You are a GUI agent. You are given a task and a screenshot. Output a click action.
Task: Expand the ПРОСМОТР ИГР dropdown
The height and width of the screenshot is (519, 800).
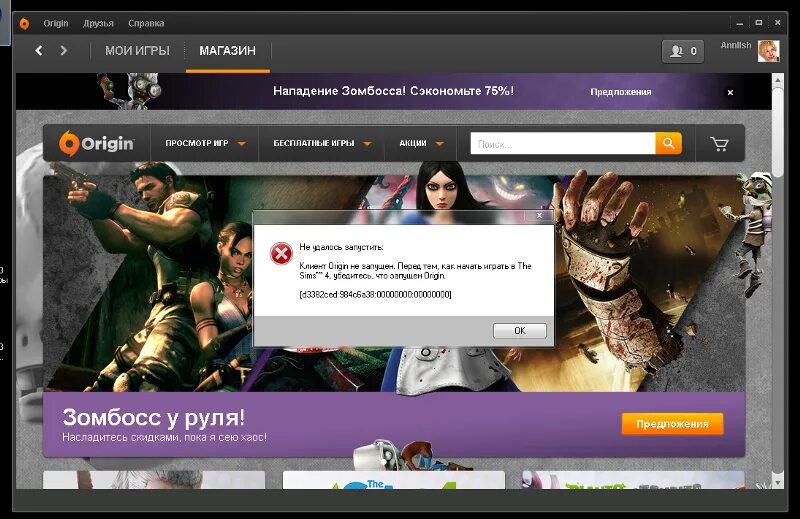click(x=205, y=143)
